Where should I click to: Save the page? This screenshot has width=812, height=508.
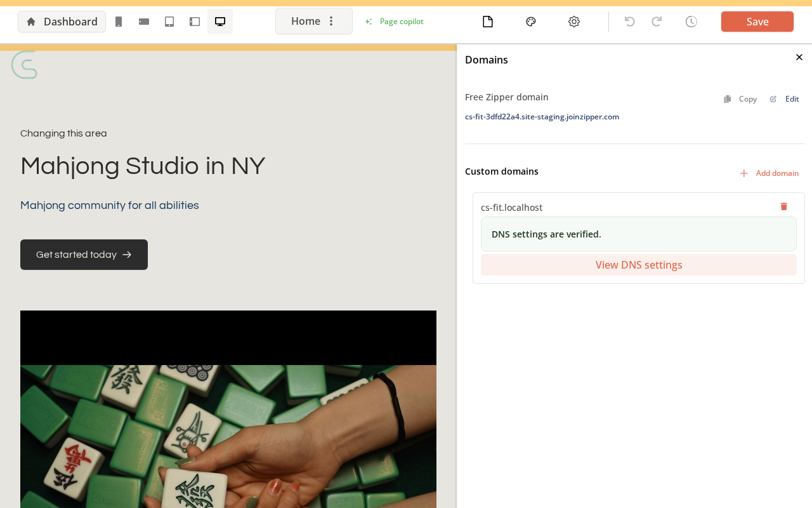(757, 22)
